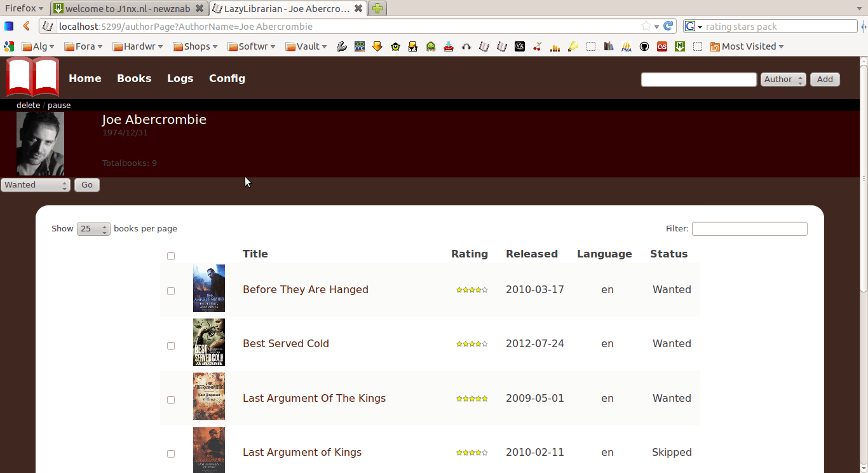Close the LazyLibrarian tab

358,9
